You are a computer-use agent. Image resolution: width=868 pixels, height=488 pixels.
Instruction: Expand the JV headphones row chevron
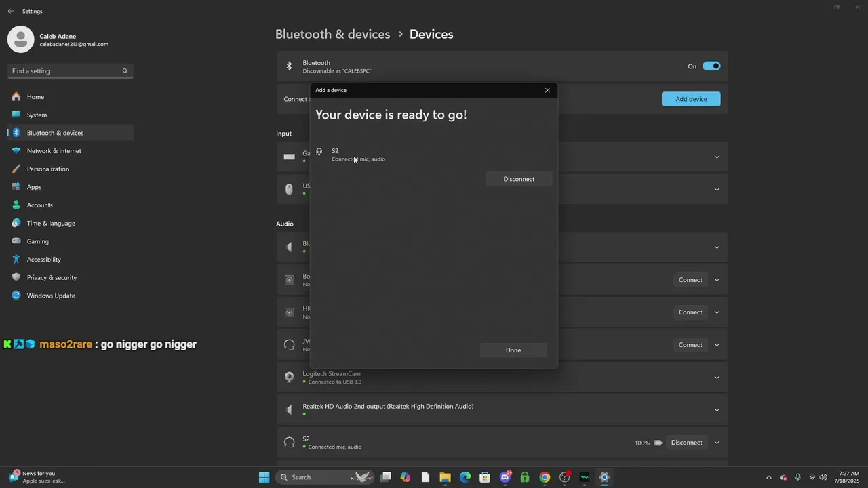point(717,345)
